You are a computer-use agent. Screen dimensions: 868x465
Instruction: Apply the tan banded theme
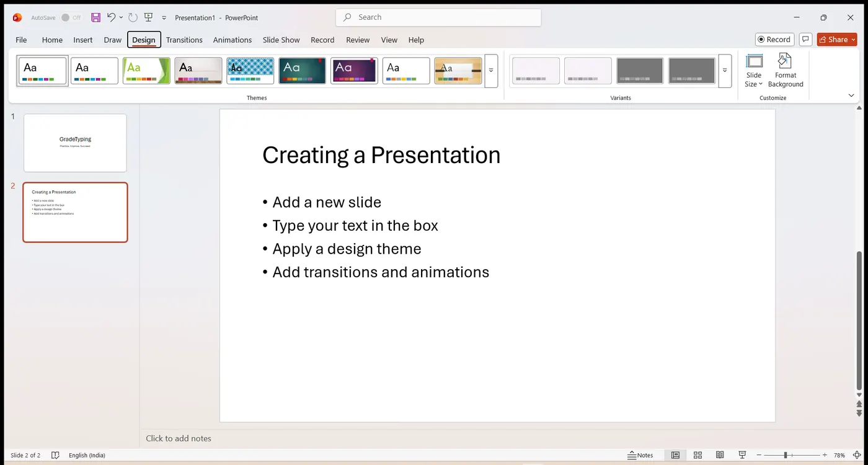458,71
